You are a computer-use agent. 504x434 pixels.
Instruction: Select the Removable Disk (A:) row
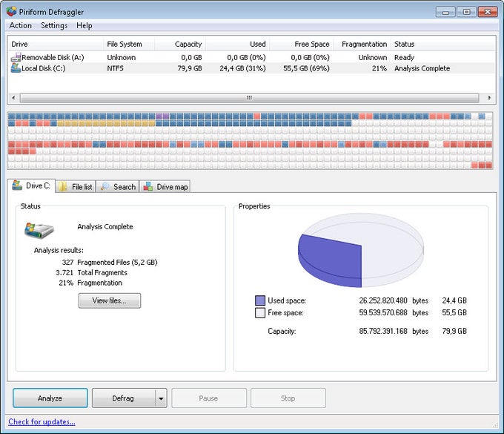252,57
